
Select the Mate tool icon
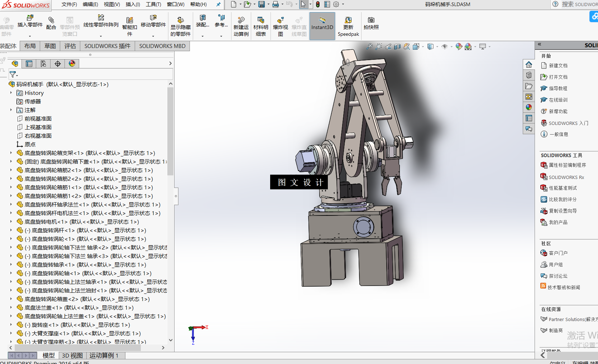coord(51,20)
